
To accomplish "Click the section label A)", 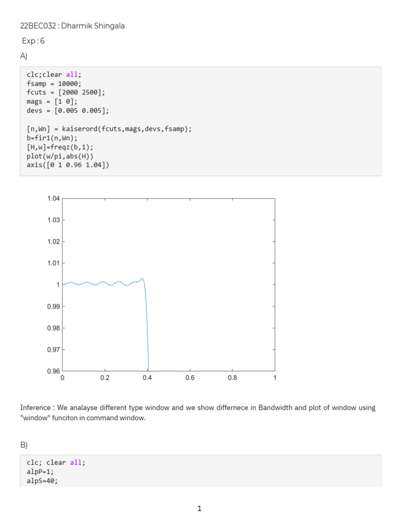I will click(x=24, y=57).
